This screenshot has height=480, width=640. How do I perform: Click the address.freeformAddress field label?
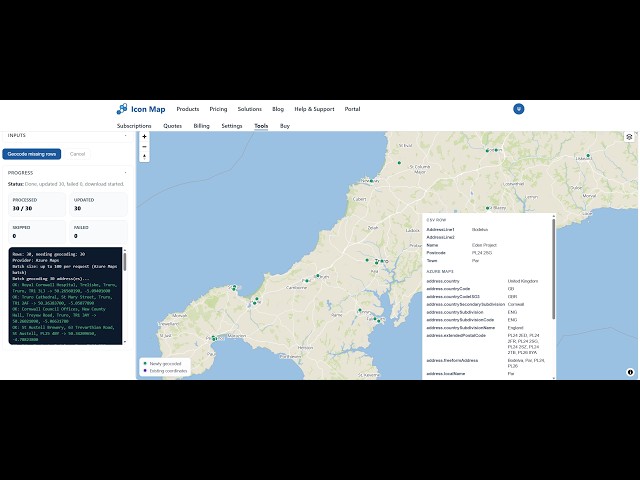452,360
